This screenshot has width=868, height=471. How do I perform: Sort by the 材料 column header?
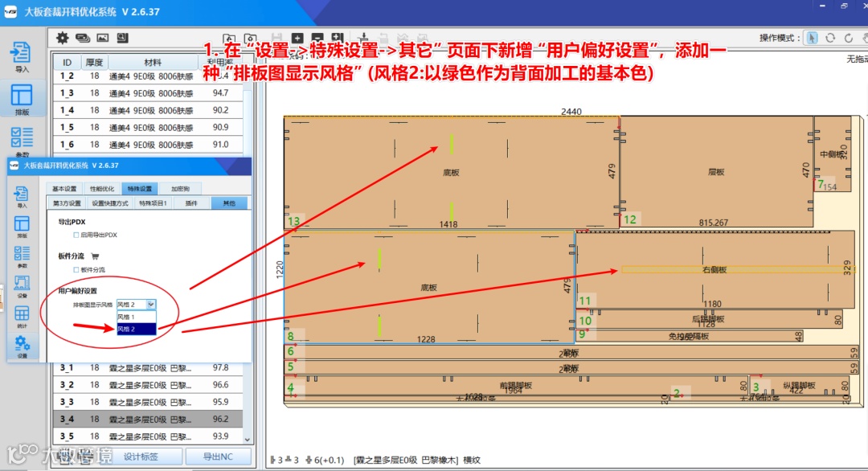(153, 63)
